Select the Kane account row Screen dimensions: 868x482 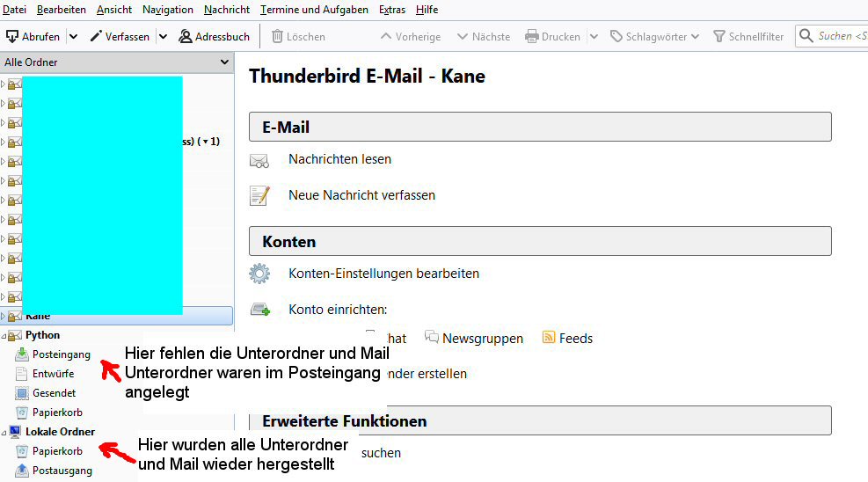click(x=116, y=316)
